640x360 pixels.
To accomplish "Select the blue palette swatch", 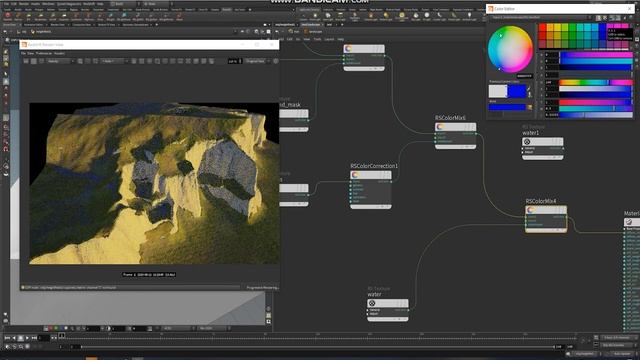I will pyautogui.click(x=602, y=27).
